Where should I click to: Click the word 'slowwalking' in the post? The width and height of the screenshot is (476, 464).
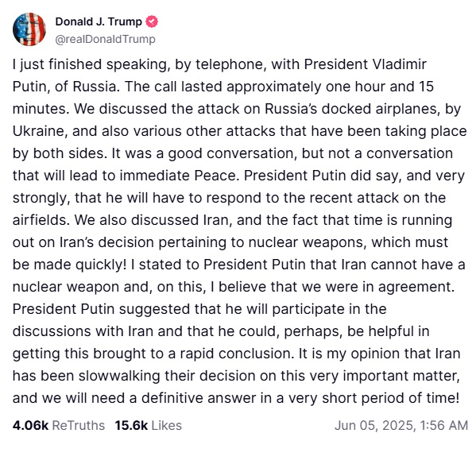point(119,376)
